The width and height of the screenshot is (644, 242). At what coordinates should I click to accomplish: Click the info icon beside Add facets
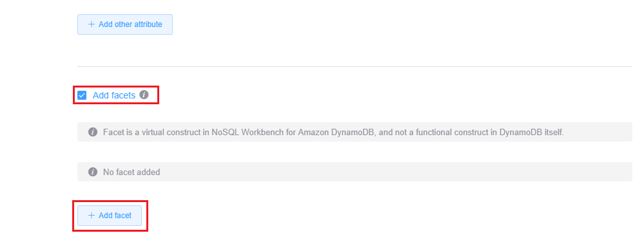pyautogui.click(x=143, y=95)
